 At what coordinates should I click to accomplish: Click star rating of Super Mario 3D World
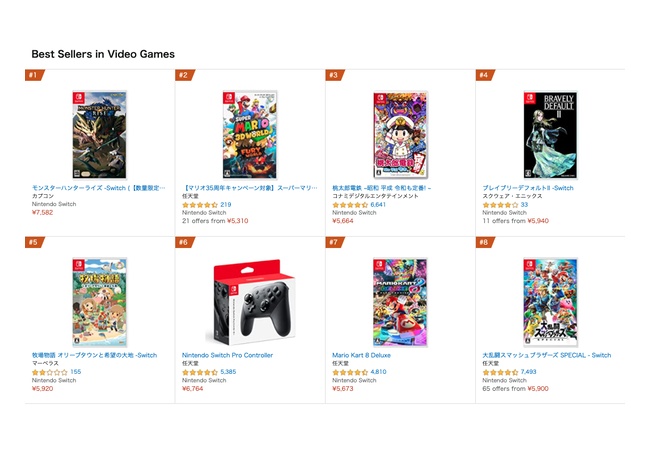pos(200,204)
